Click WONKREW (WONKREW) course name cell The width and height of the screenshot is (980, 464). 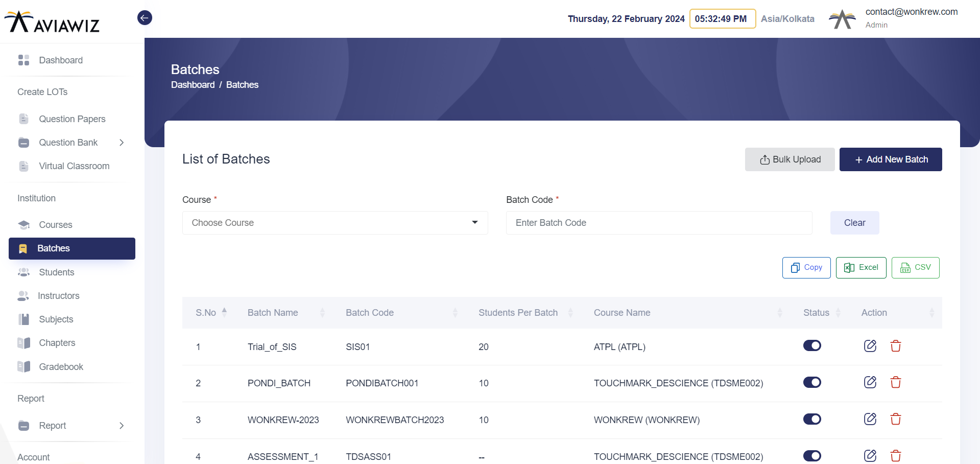[647, 420]
